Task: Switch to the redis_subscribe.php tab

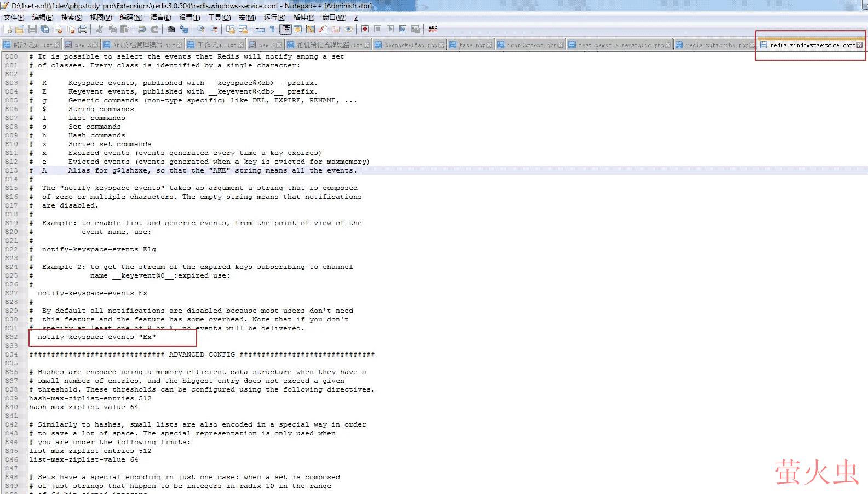Action: tap(716, 45)
